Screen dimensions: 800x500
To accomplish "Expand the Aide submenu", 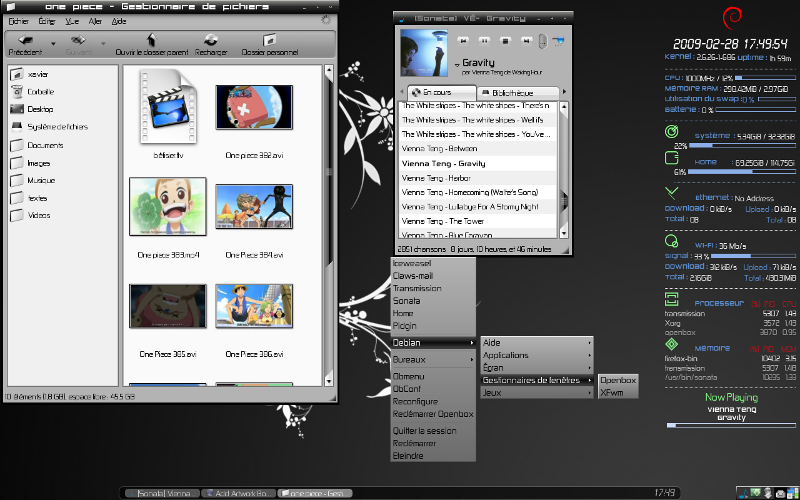I will [x=537, y=343].
